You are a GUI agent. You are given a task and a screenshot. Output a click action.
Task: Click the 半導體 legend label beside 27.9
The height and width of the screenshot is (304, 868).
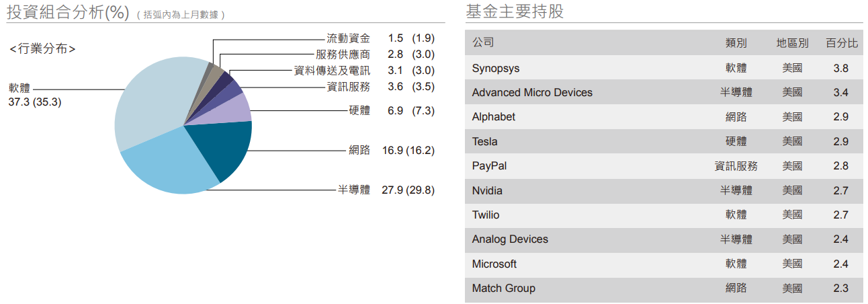tap(354, 190)
